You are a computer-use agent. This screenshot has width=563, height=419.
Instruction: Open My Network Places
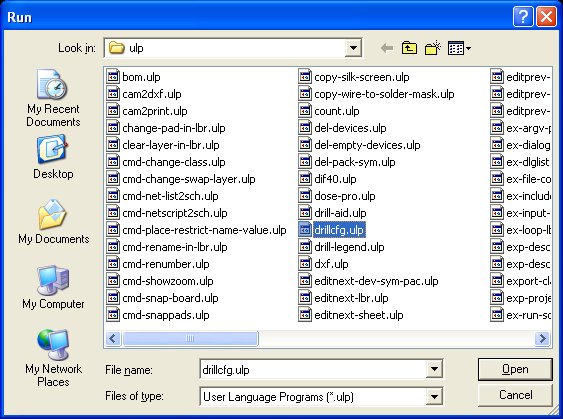click(x=53, y=358)
